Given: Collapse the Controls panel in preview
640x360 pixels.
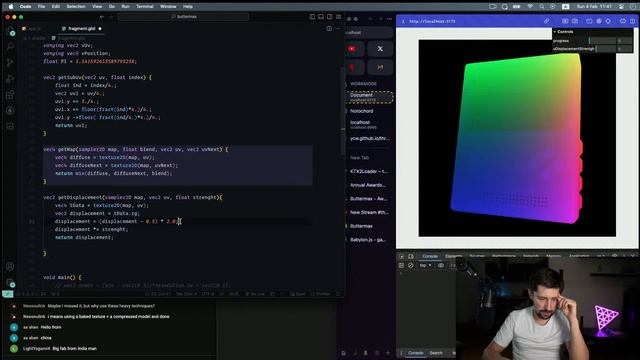Looking at the screenshot, I should point(564,32).
